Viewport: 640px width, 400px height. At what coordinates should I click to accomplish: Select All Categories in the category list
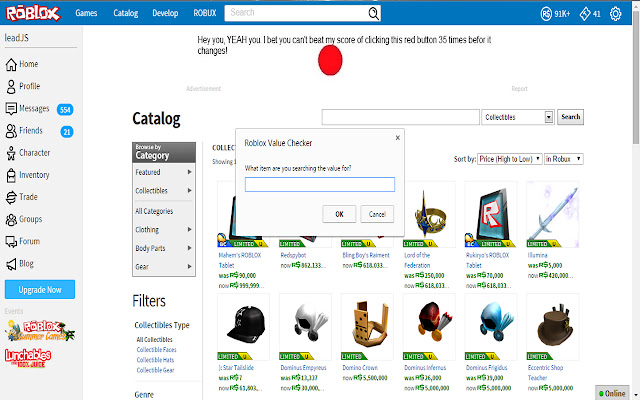point(154,211)
